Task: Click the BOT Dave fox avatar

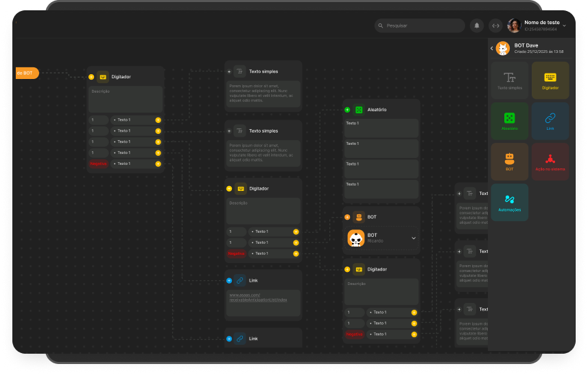Action: [x=503, y=48]
